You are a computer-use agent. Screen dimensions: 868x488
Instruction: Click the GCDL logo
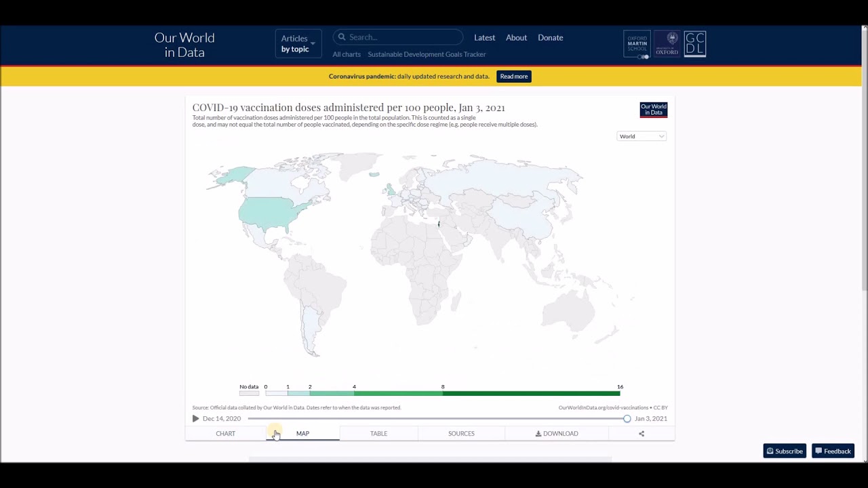pos(694,44)
